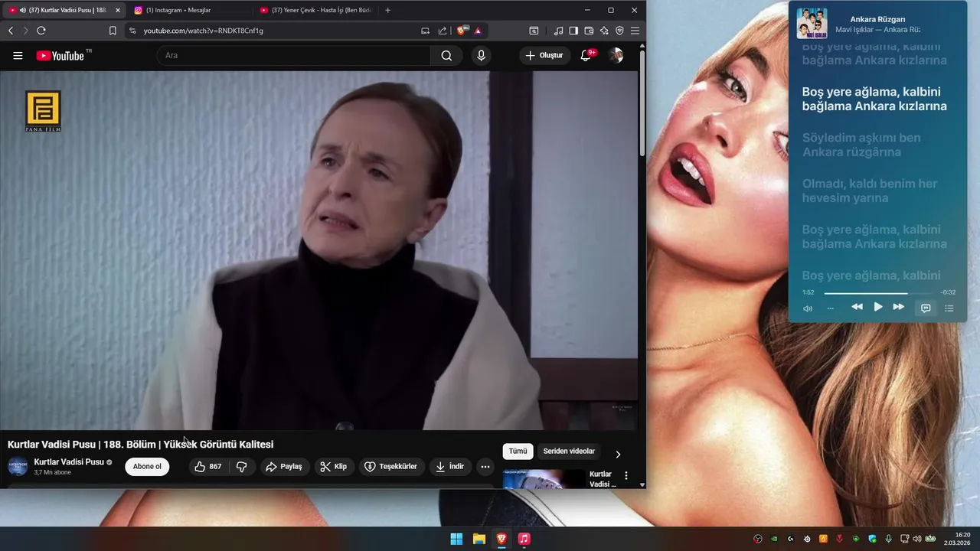Click the address bar URL youtube.com/watch

pyautogui.click(x=203, y=31)
